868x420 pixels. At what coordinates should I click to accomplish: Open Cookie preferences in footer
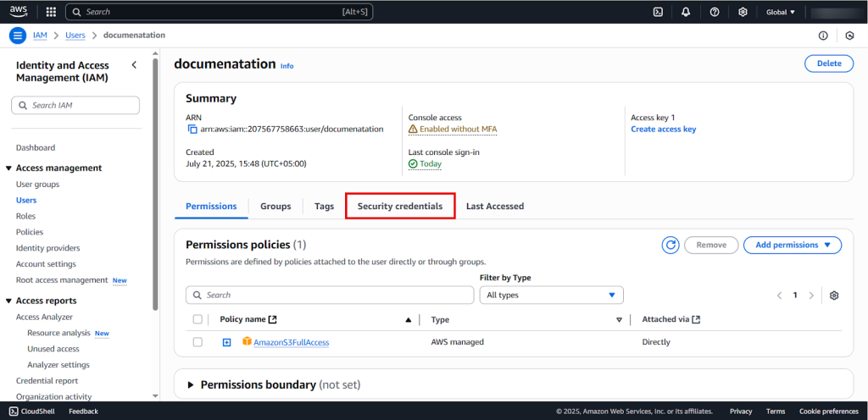(829, 412)
